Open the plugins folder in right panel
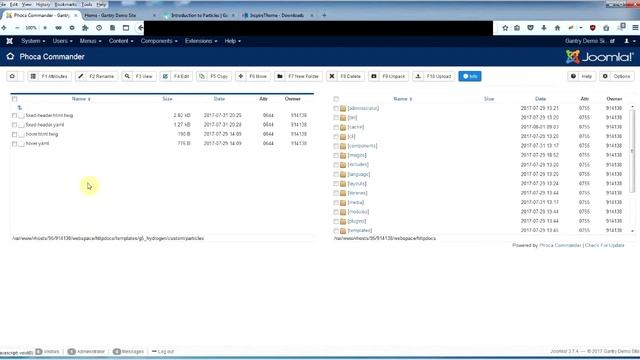 click(357, 221)
